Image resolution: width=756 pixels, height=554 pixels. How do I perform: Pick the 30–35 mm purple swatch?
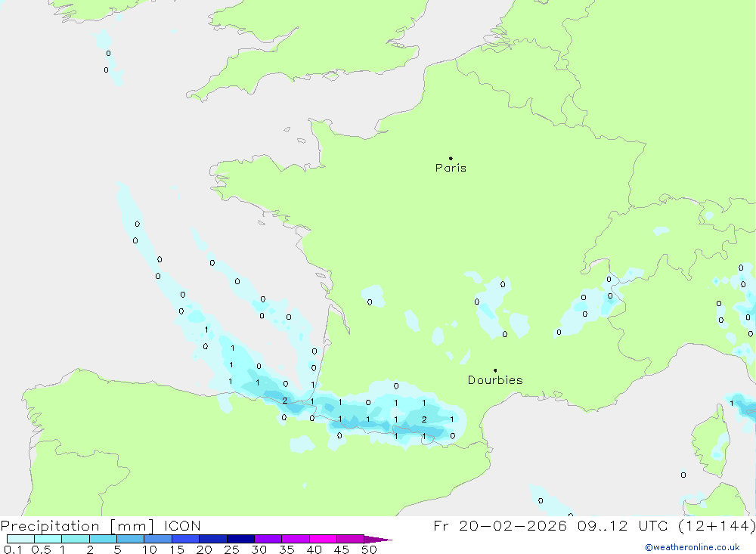pos(268,539)
